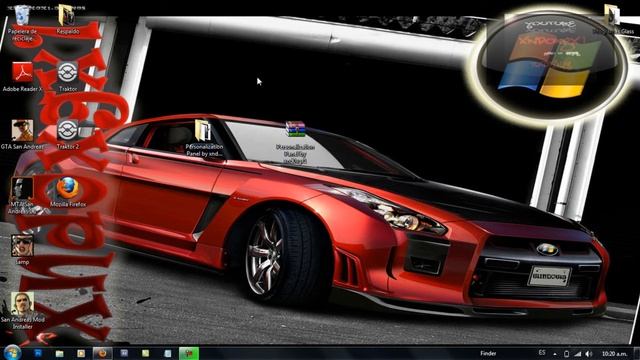
Task: Switch to Firefox in taskbar
Action: point(102,353)
